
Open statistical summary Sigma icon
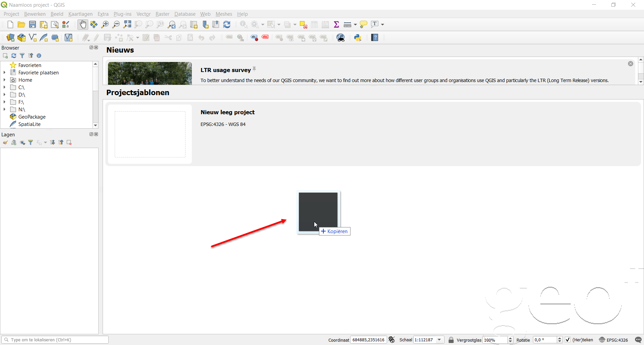(336, 24)
